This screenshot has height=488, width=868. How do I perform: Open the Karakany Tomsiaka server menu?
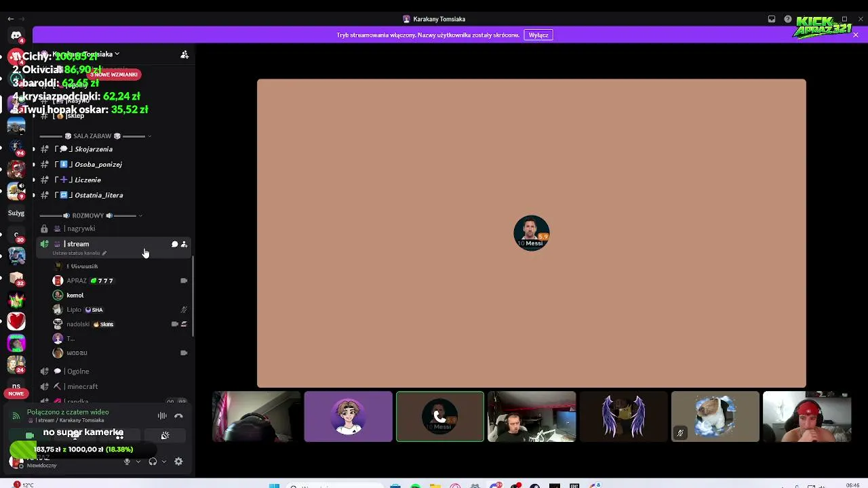85,54
